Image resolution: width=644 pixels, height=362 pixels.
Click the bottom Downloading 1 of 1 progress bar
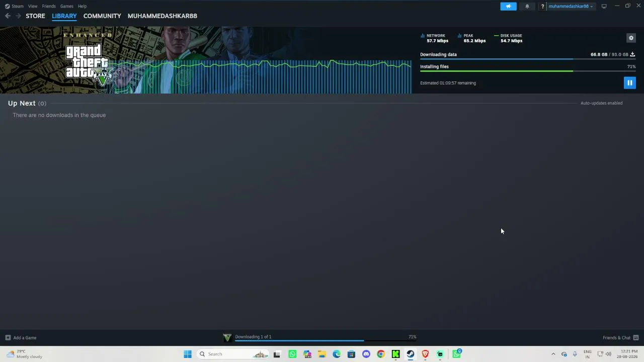pos(326,341)
